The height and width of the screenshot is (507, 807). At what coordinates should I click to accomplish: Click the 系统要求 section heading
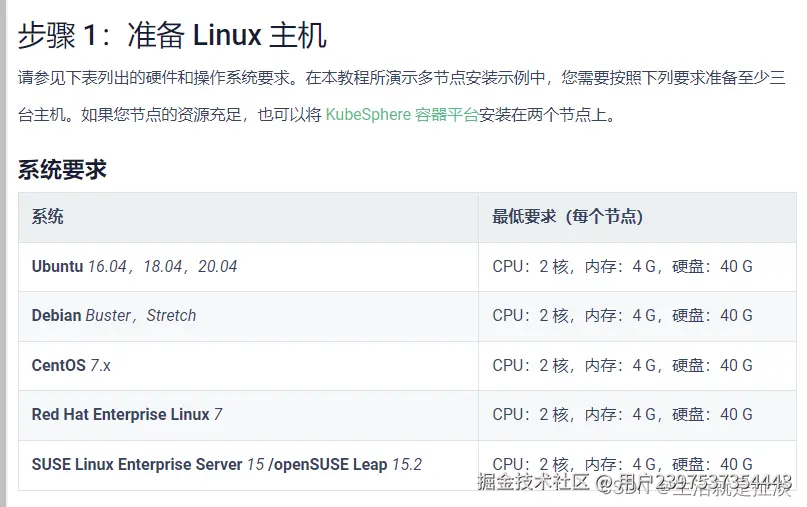62,169
